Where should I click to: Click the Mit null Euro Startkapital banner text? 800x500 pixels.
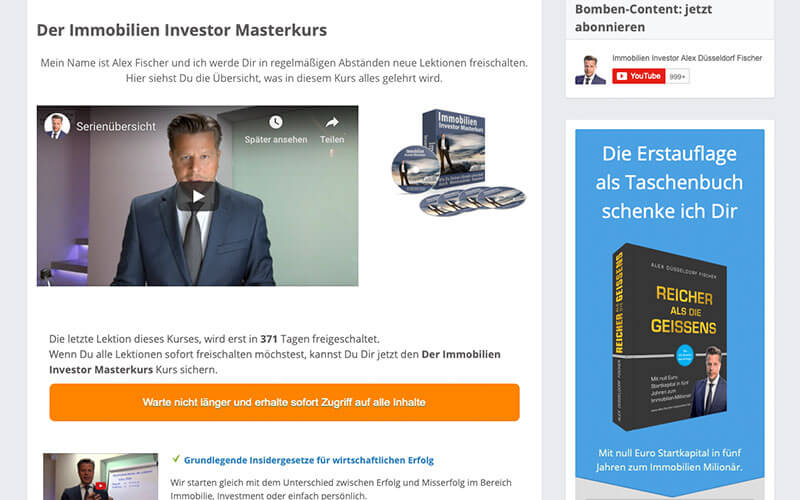[x=669, y=460]
